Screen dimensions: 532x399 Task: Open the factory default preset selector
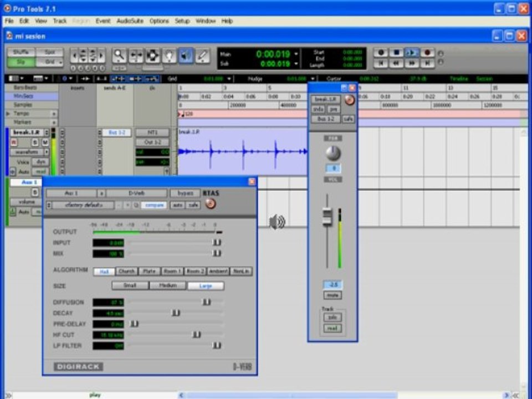pos(84,205)
